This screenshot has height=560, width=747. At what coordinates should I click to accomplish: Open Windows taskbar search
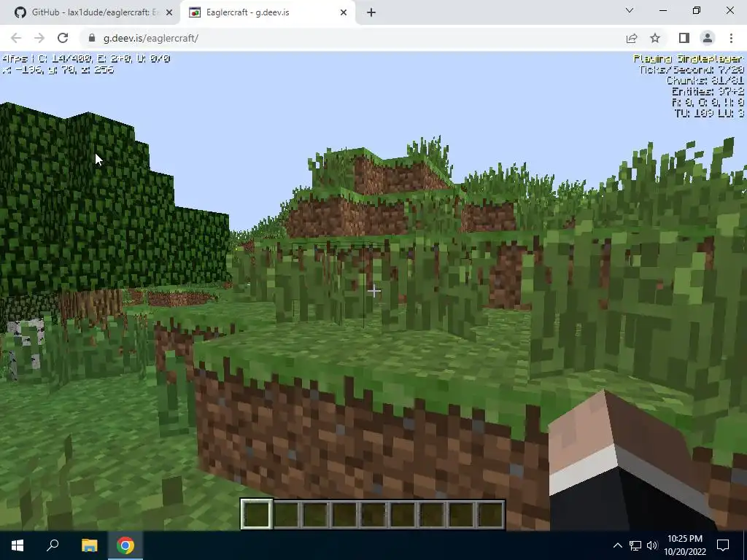(x=53, y=545)
